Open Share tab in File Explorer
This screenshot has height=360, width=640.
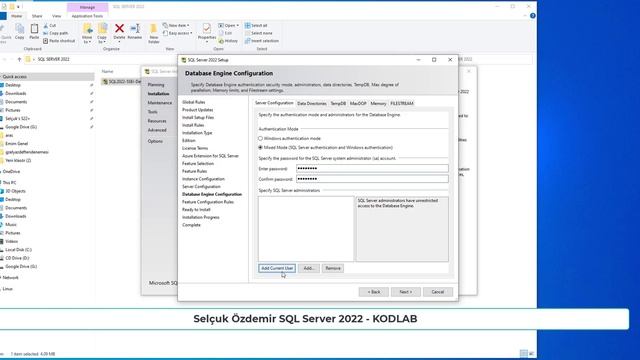(x=37, y=16)
